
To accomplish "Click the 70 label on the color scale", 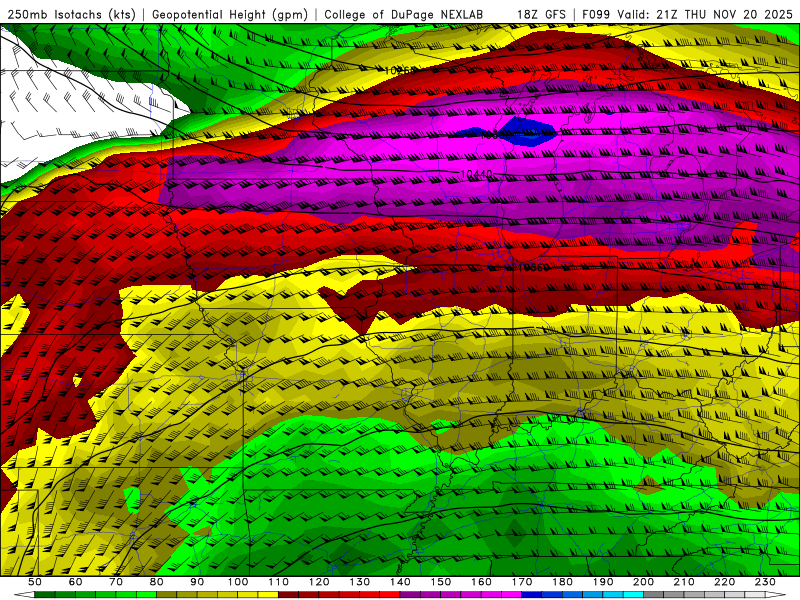I will (x=116, y=582).
